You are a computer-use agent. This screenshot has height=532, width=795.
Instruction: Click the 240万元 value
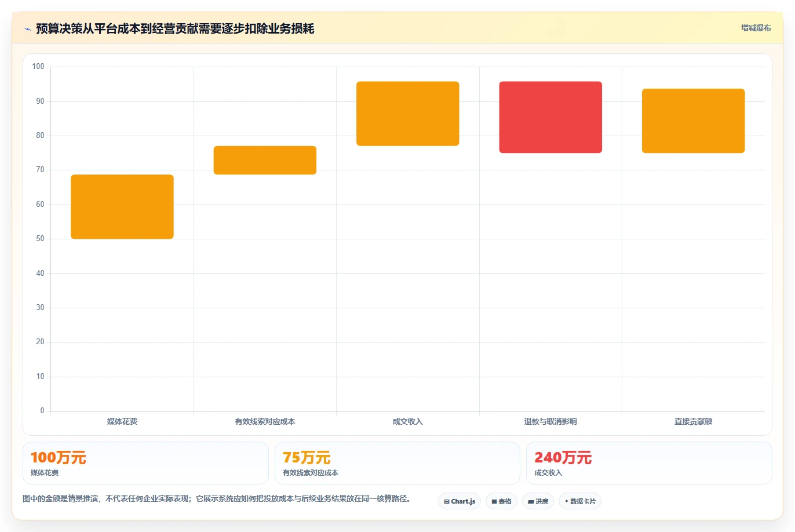pyautogui.click(x=563, y=458)
